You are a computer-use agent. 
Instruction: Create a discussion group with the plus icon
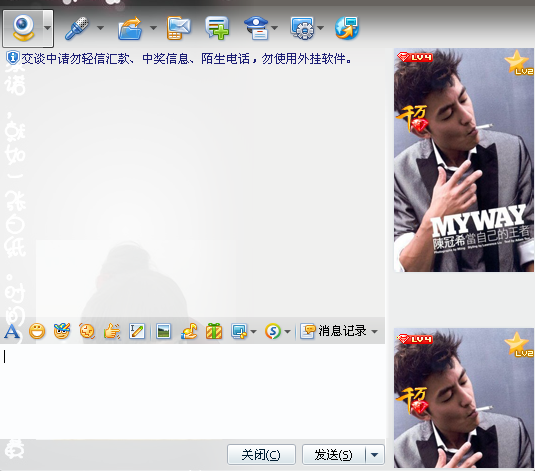coord(217,29)
